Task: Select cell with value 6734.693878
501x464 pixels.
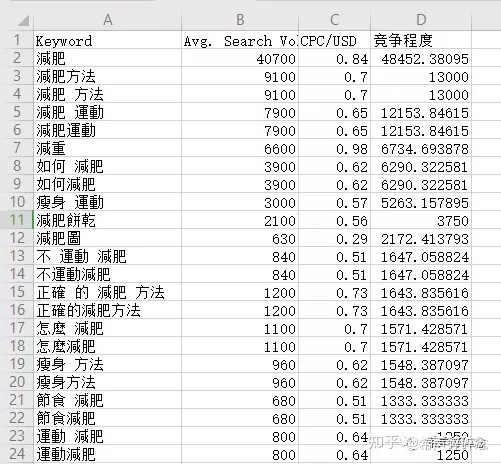Action: coord(421,148)
